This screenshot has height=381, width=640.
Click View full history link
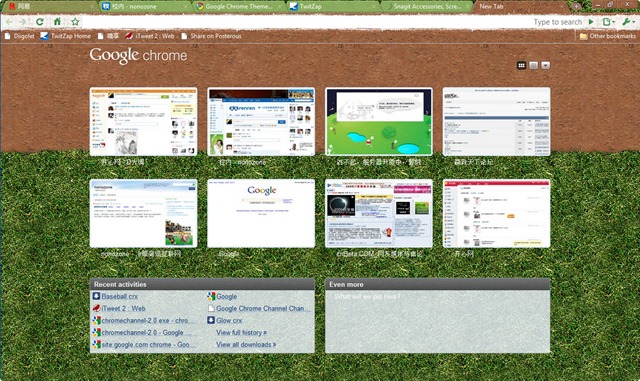[x=241, y=332]
